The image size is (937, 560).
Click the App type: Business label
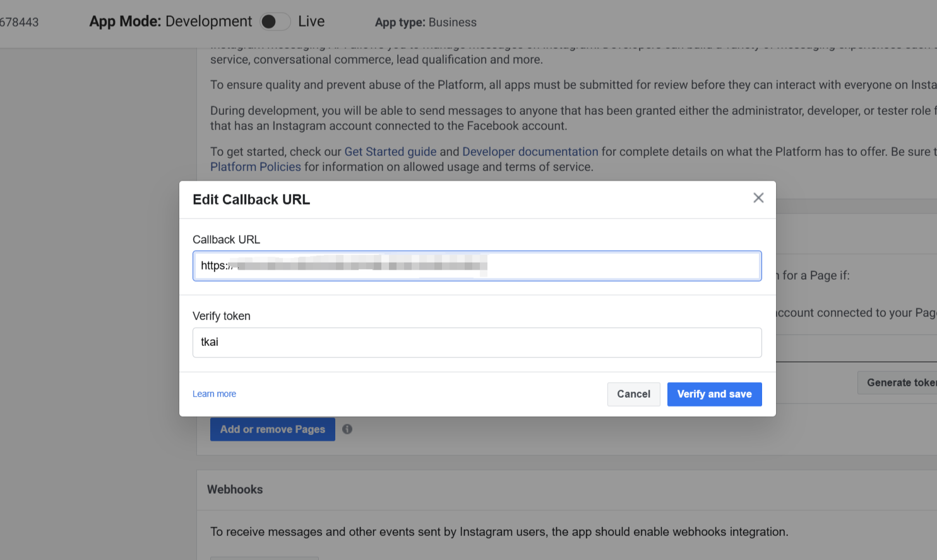[426, 22]
